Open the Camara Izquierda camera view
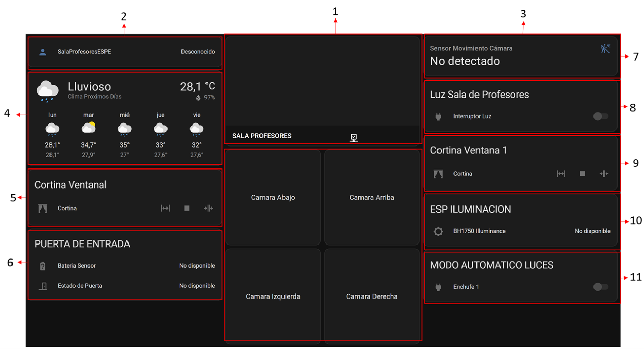This screenshot has width=644, height=353. (x=273, y=296)
